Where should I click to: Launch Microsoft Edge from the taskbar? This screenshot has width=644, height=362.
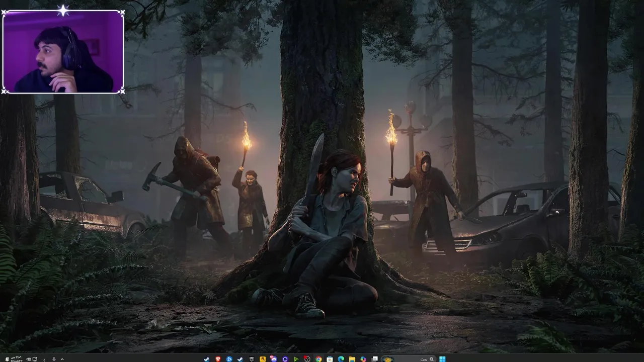(x=341, y=359)
